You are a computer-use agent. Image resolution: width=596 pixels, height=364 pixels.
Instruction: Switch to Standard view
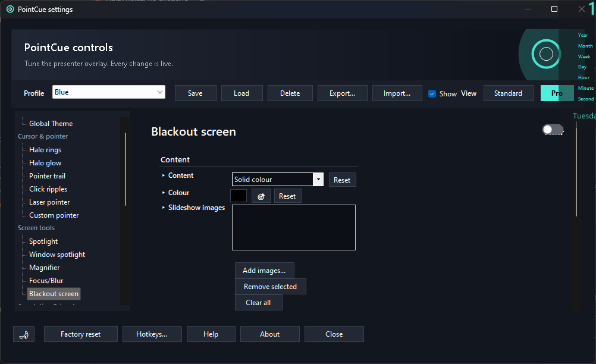(508, 93)
